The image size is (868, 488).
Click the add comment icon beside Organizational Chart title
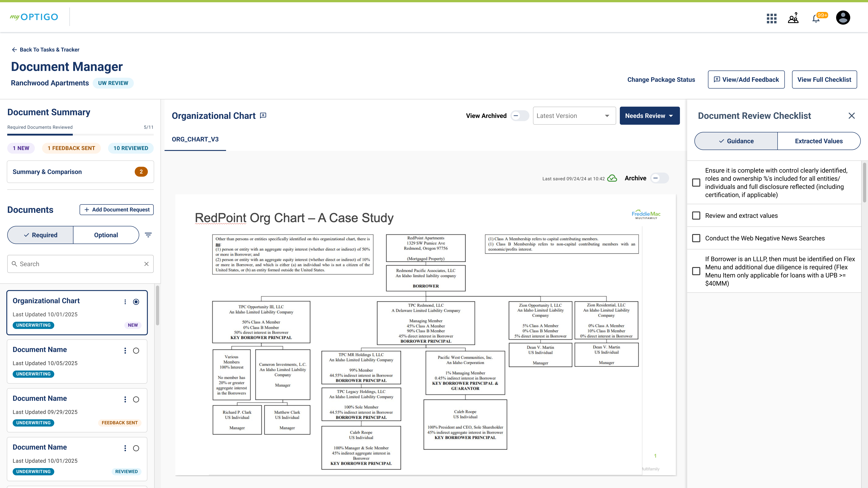[x=263, y=116]
